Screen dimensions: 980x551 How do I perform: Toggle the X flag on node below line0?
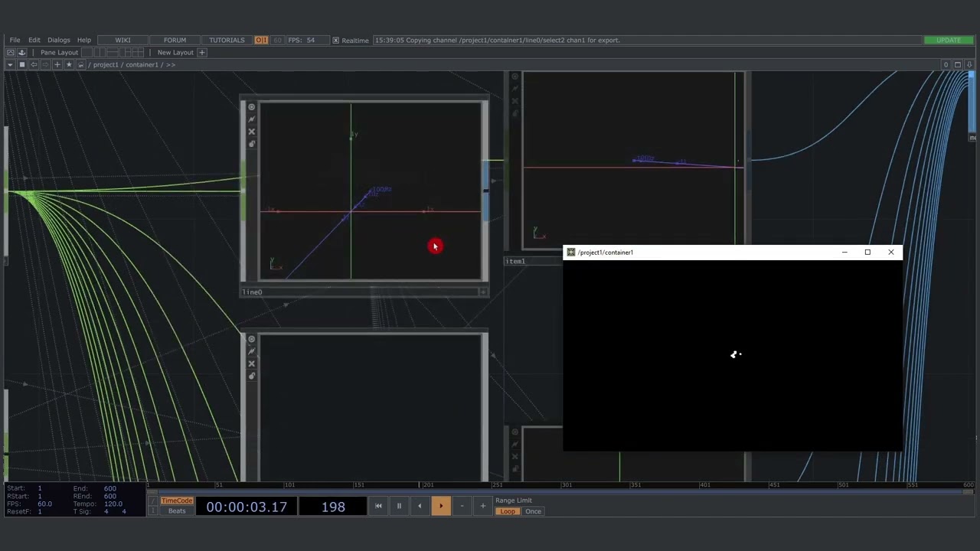point(251,364)
